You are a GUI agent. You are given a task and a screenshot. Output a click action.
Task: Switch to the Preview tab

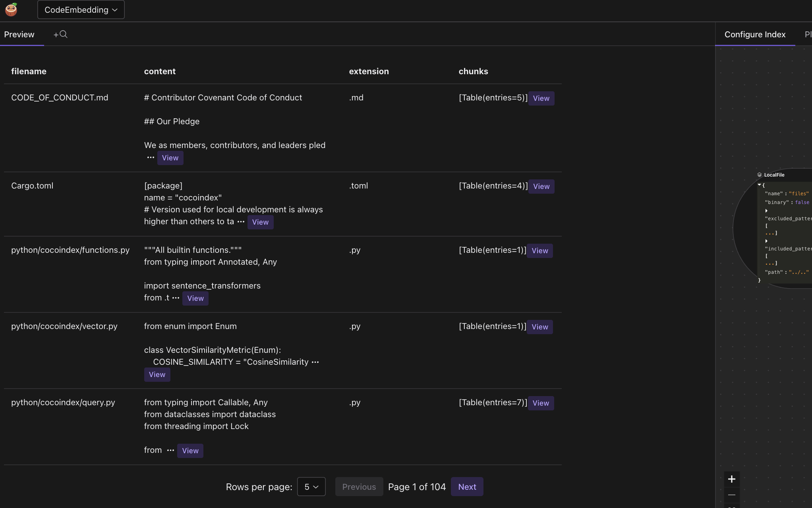(x=19, y=33)
